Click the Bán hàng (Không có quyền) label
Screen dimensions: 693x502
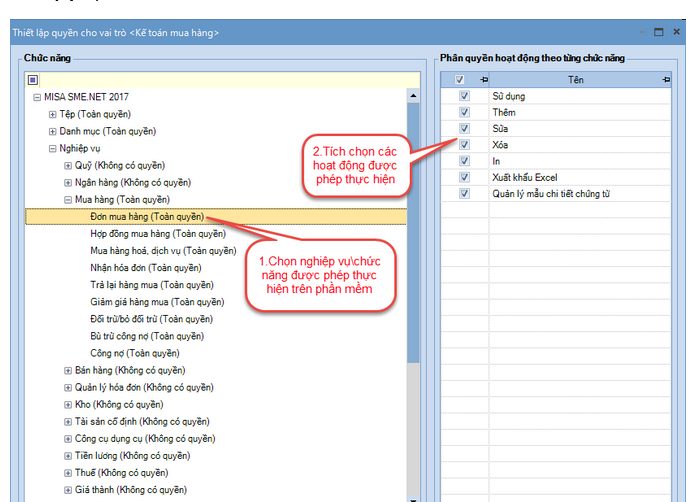(x=130, y=371)
